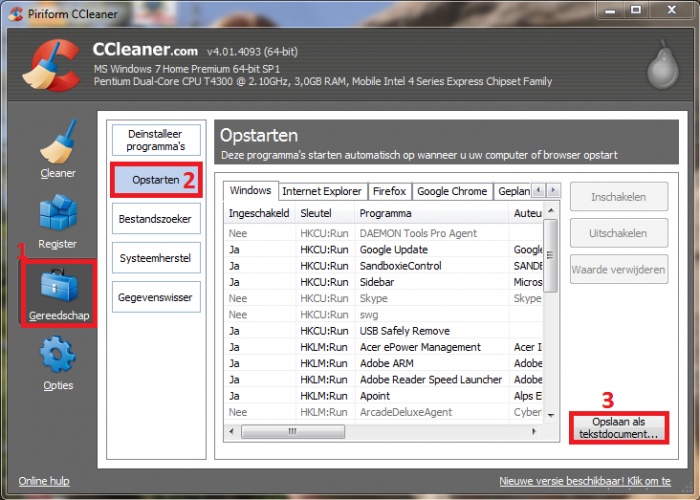Viewport: 700px width, 500px height.
Task: Select USB Safely Remove entry
Action: tap(384, 331)
